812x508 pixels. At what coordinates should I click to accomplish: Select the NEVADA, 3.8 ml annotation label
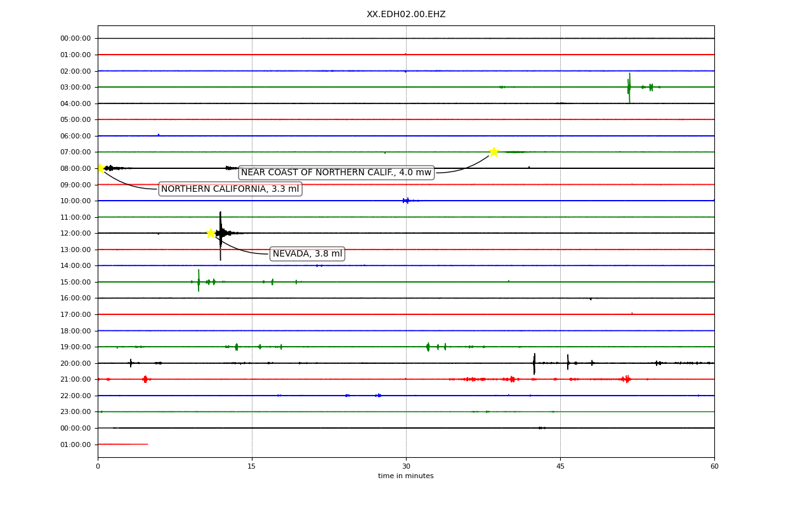tap(308, 254)
